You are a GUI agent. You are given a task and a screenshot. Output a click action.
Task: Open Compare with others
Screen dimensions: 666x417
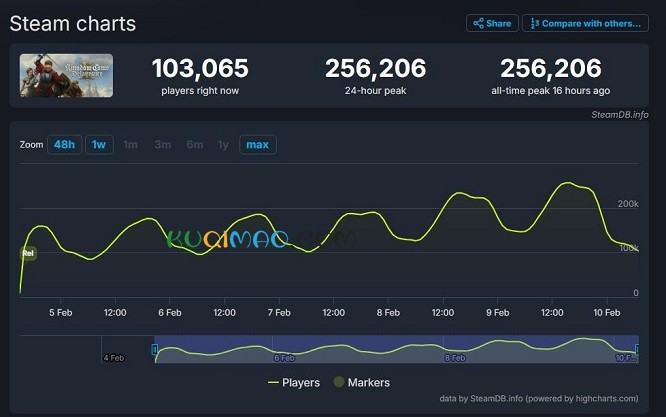[585, 23]
